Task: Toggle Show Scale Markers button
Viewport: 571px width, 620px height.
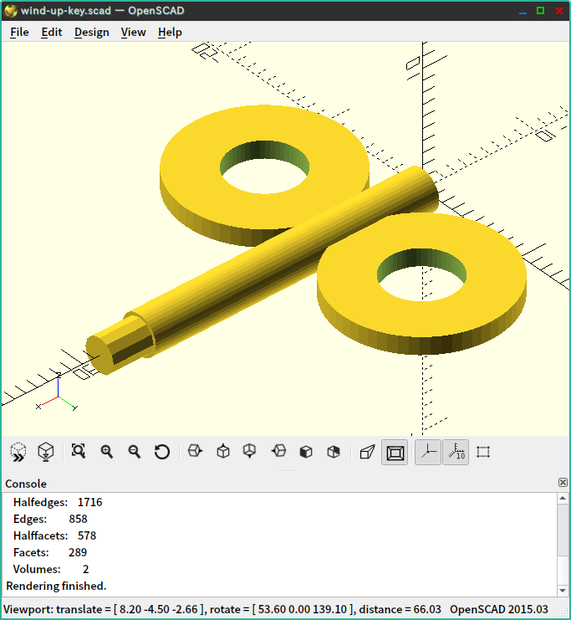Action: pos(456,452)
